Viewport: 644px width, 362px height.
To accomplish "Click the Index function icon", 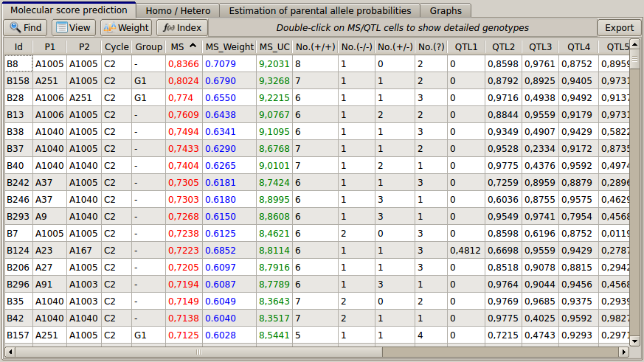I will (x=169, y=27).
